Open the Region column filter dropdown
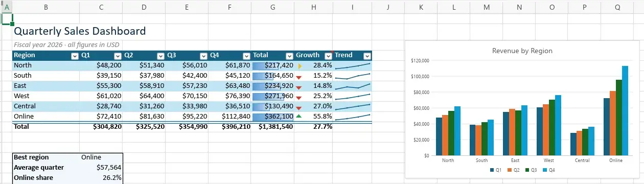The width and height of the screenshot is (644, 184). (75, 56)
